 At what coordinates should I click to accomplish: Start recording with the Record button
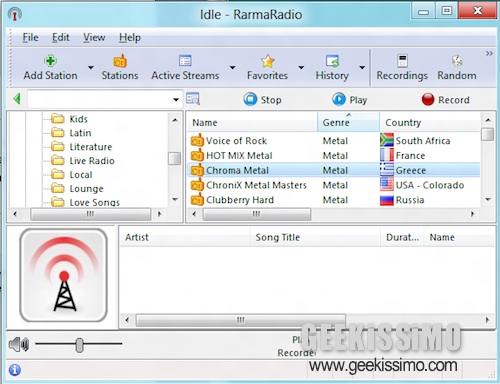point(446,100)
